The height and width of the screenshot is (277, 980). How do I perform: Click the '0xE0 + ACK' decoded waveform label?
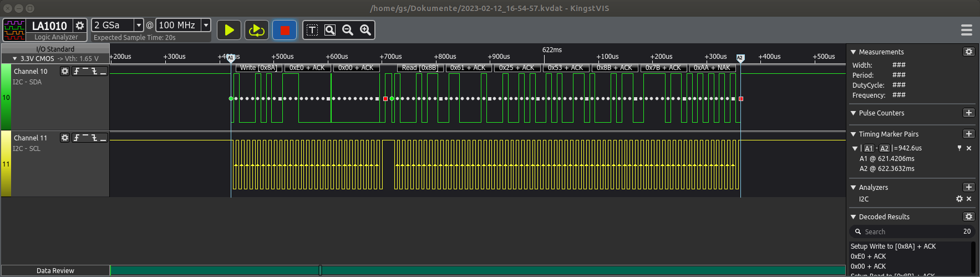pyautogui.click(x=307, y=68)
